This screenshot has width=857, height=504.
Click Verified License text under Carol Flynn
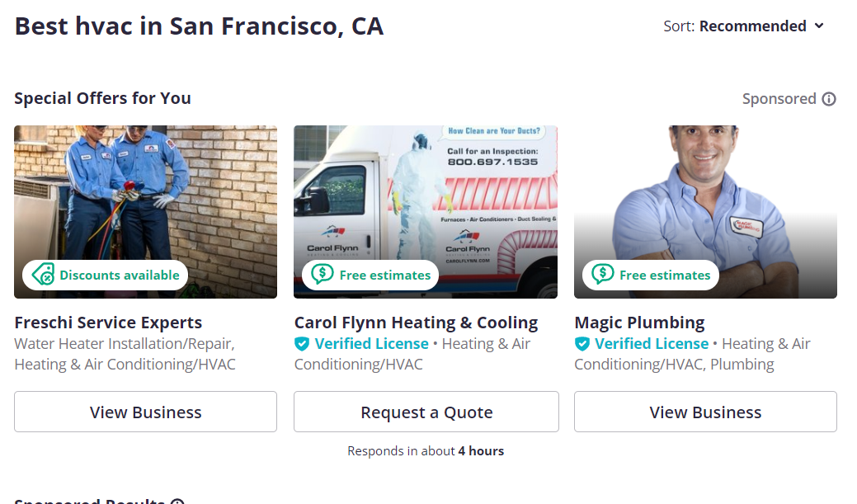point(371,344)
